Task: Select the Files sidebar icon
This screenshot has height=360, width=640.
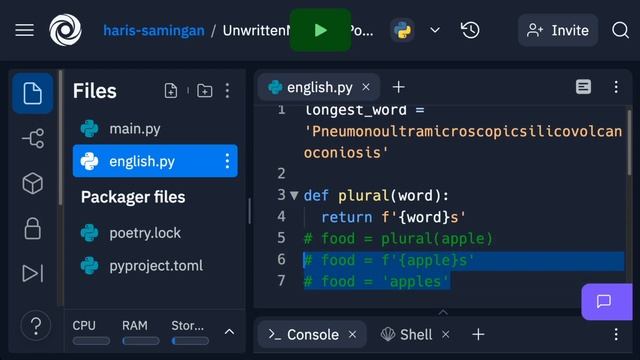Action: (33, 93)
